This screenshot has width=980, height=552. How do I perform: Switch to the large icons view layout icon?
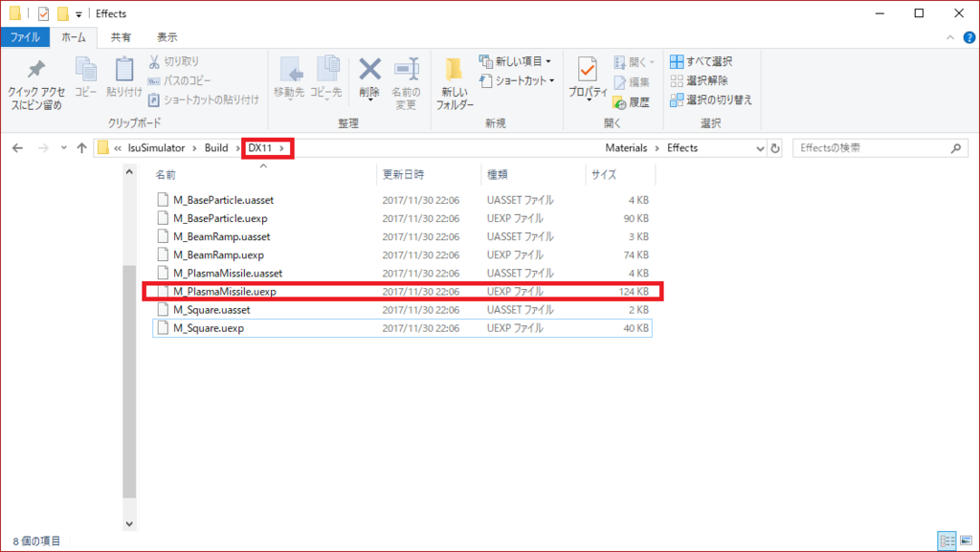pyautogui.click(x=966, y=541)
